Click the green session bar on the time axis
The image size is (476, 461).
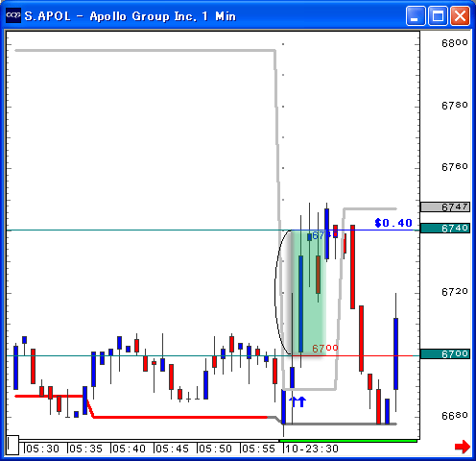[x=348, y=441]
